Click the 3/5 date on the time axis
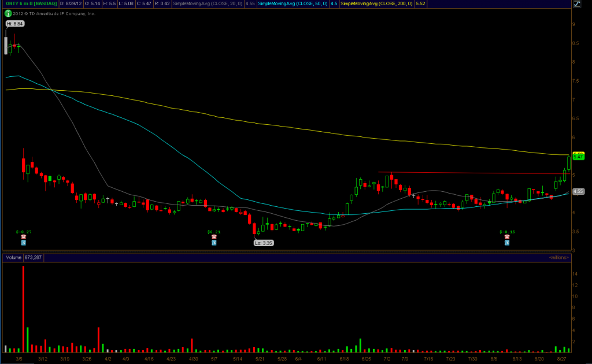Viewport: 592px width, 364px height. point(19,359)
